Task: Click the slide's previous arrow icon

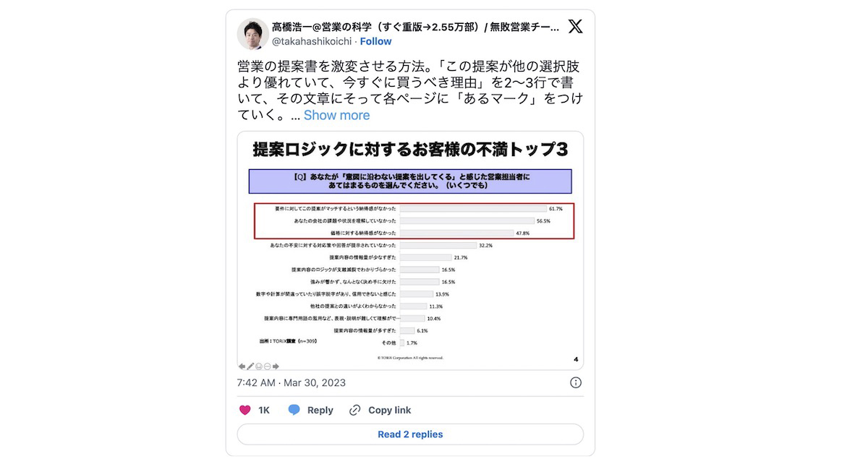Action: (242, 366)
